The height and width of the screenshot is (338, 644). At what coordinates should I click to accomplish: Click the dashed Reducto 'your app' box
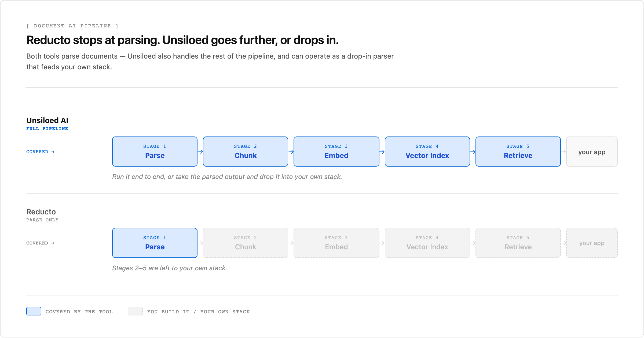pyautogui.click(x=592, y=243)
